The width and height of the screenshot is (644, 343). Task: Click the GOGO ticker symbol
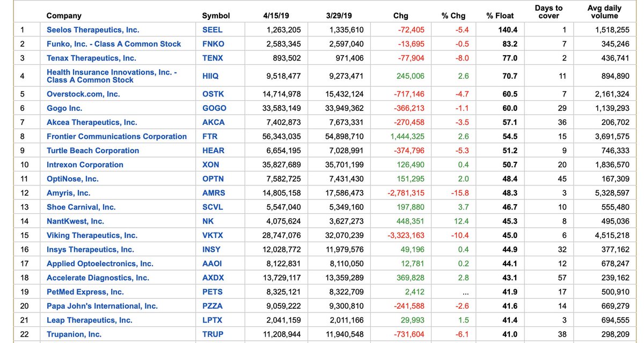(214, 108)
